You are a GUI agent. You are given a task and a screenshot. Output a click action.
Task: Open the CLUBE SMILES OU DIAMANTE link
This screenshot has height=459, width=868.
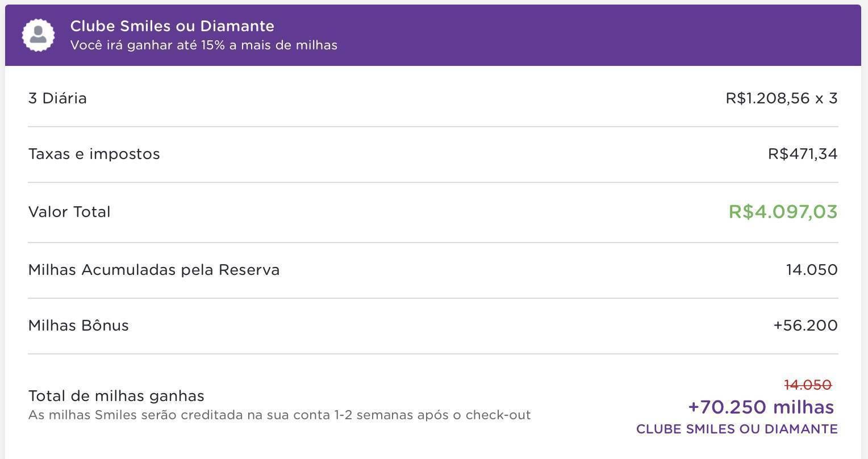click(737, 429)
